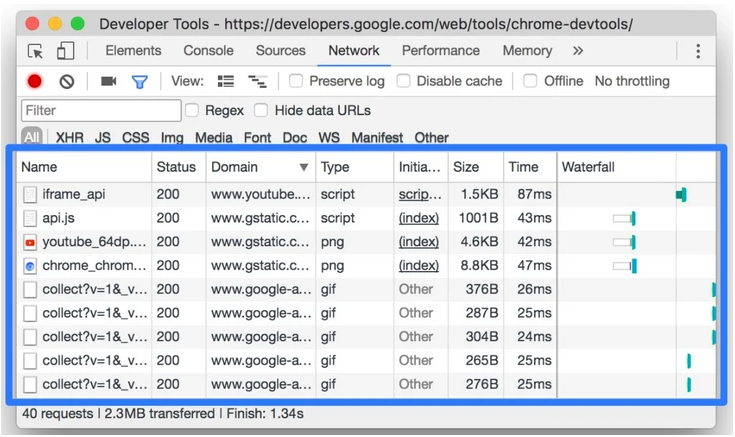Select the api.js request name
Viewport: 735px width, 437px height.
pos(59,218)
